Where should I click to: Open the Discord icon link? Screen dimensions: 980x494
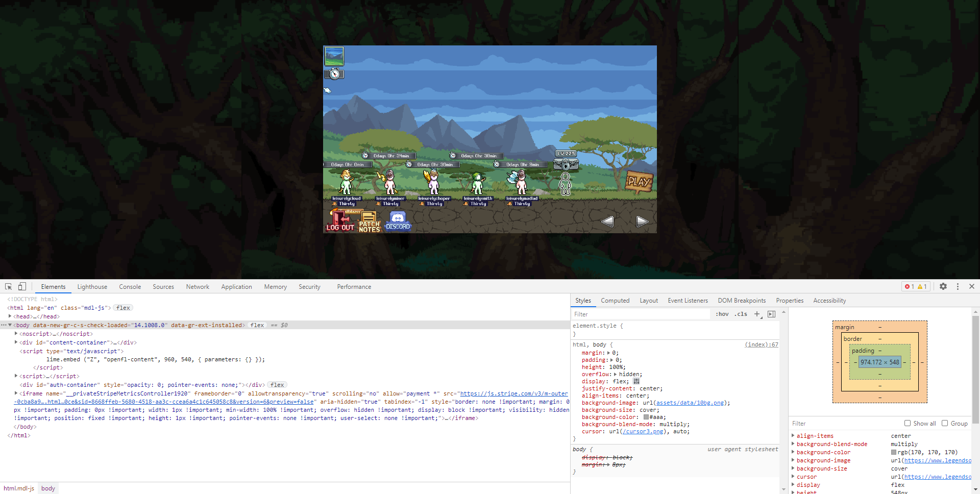coord(398,221)
